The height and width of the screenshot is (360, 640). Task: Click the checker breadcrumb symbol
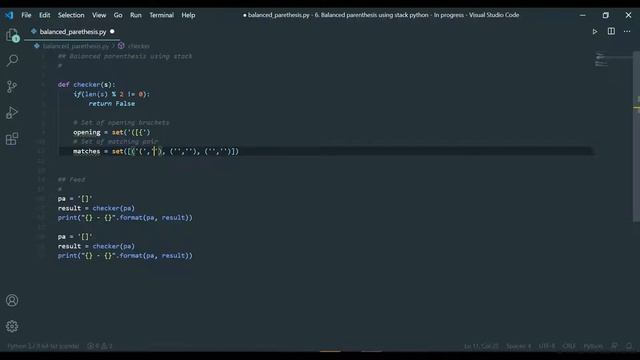point(139,46)
